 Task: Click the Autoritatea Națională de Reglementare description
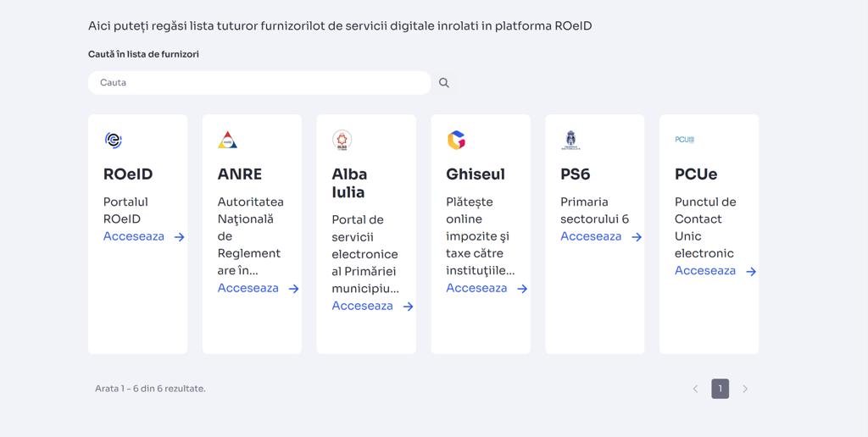click(x=251, y=236)
